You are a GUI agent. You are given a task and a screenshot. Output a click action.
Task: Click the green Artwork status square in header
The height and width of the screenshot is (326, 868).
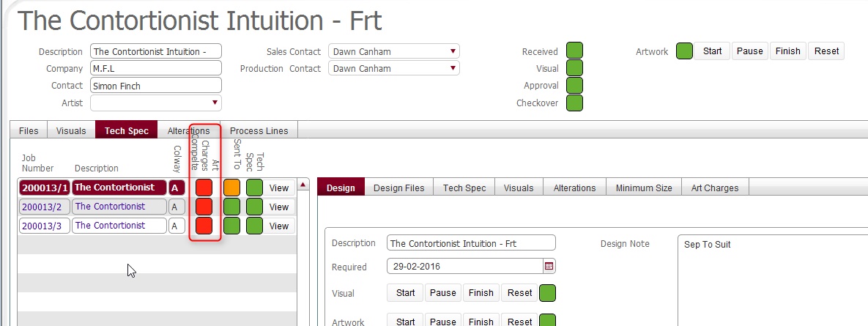[684, 51]
